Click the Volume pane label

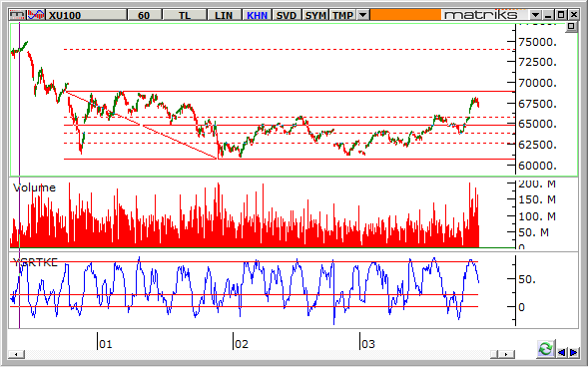click(34, 187)
